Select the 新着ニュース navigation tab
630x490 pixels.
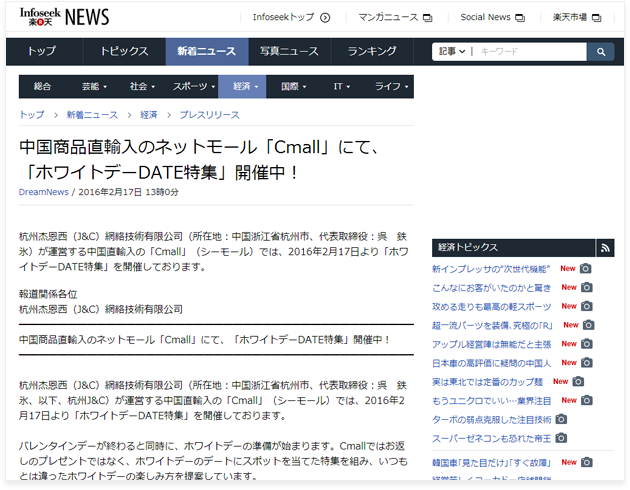(x=207, y=51)
